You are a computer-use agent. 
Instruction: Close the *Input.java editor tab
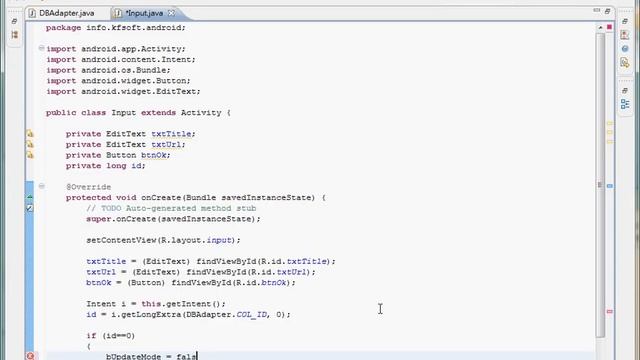coord(171,13)
